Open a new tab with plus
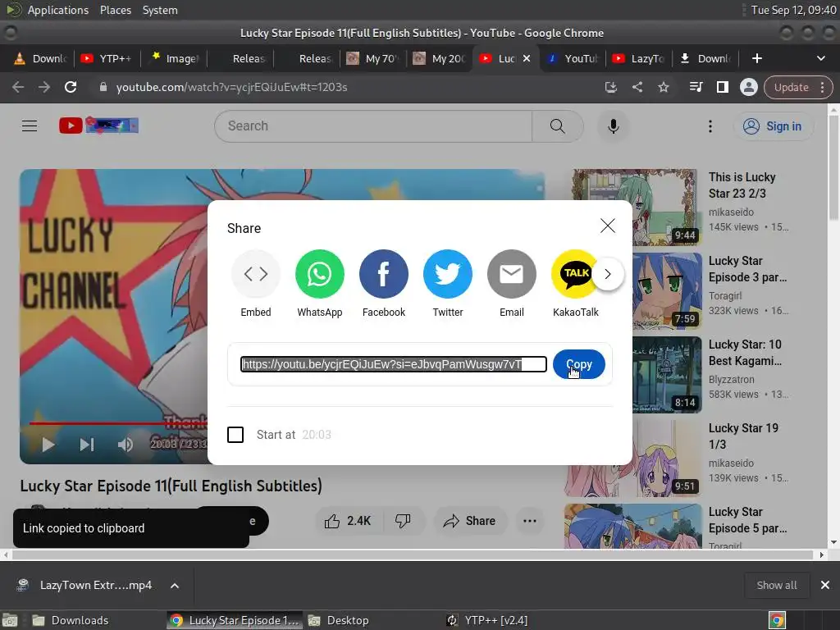This screenshot has width=840, height=630. click(756, 58)
